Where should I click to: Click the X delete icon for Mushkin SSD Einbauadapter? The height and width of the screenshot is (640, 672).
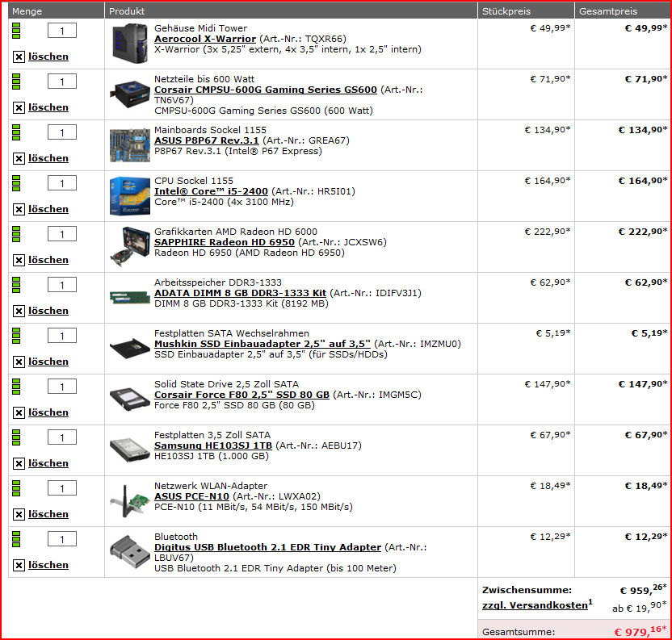[x=19, y=362]
